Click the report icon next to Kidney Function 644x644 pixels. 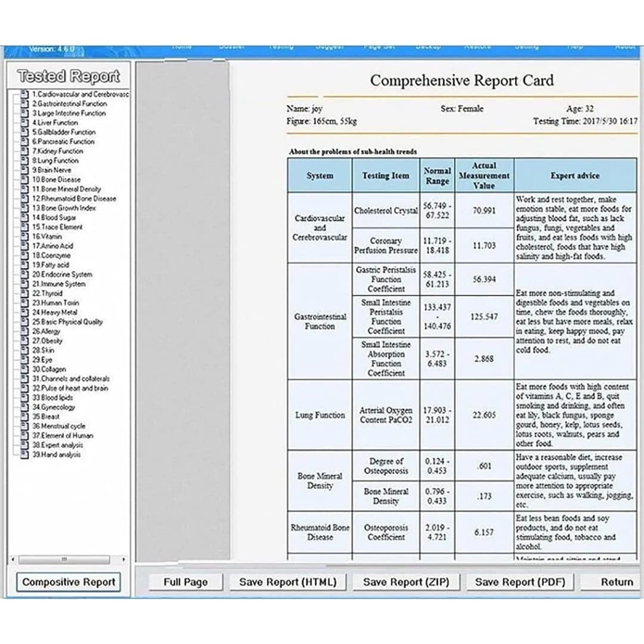tap(24, 151)
